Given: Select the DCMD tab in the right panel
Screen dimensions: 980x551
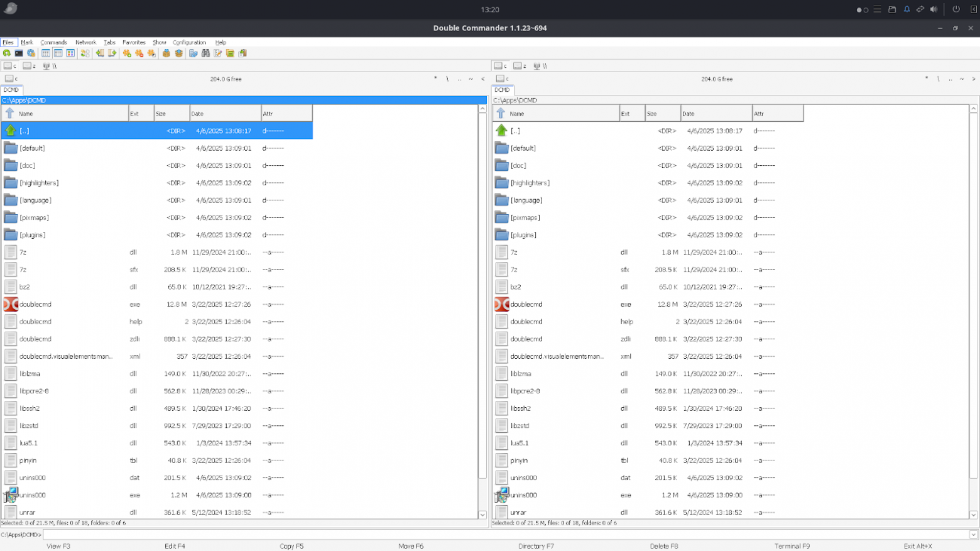Looking at the screenshot, I should (x=502, y=90).
